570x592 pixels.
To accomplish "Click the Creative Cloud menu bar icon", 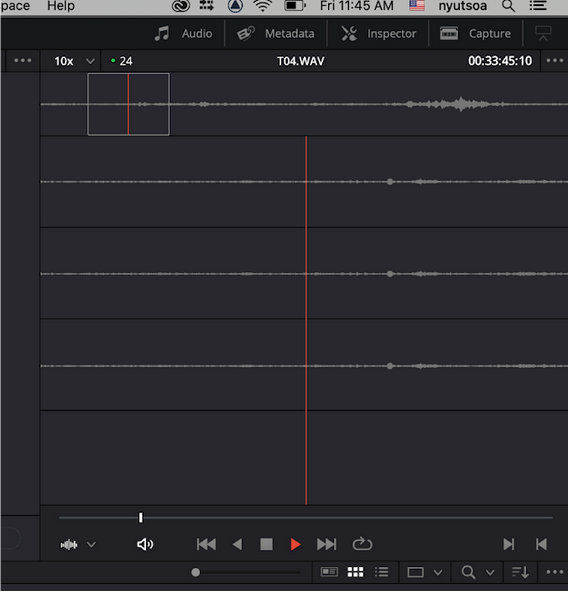I will pos(181,6).
